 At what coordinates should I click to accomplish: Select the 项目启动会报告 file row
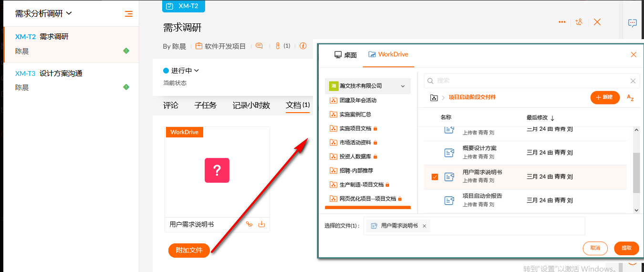(525, 200)
